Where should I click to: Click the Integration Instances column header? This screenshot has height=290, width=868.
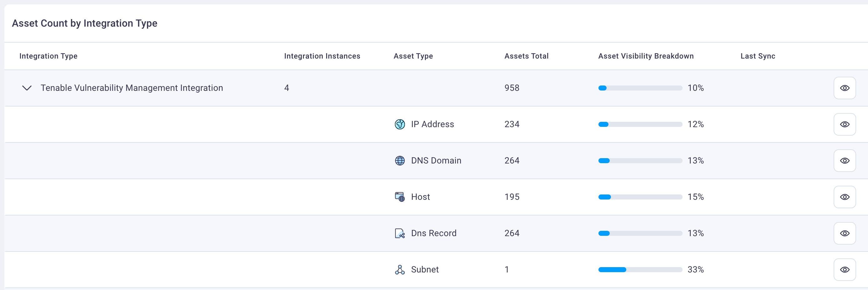coord(322,56)
